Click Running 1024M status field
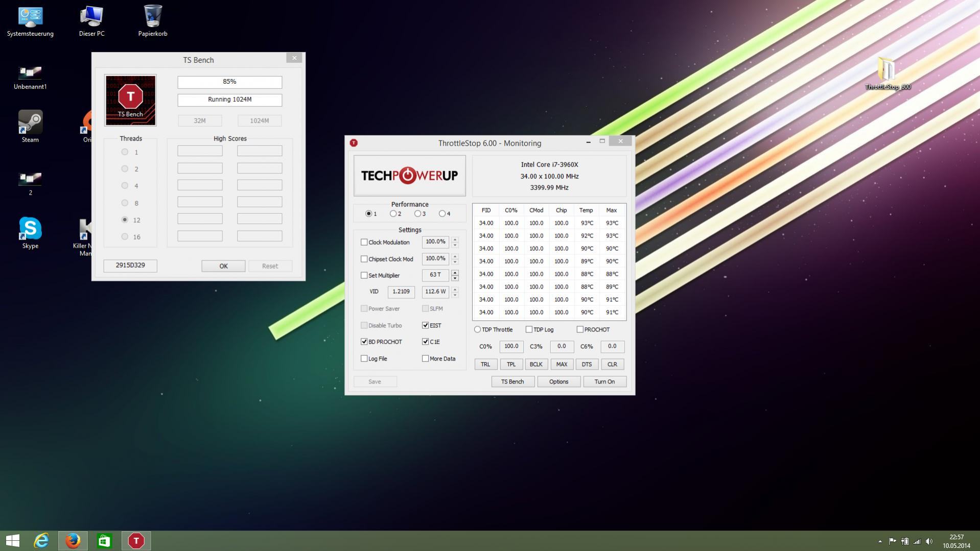 click(229, 100)
